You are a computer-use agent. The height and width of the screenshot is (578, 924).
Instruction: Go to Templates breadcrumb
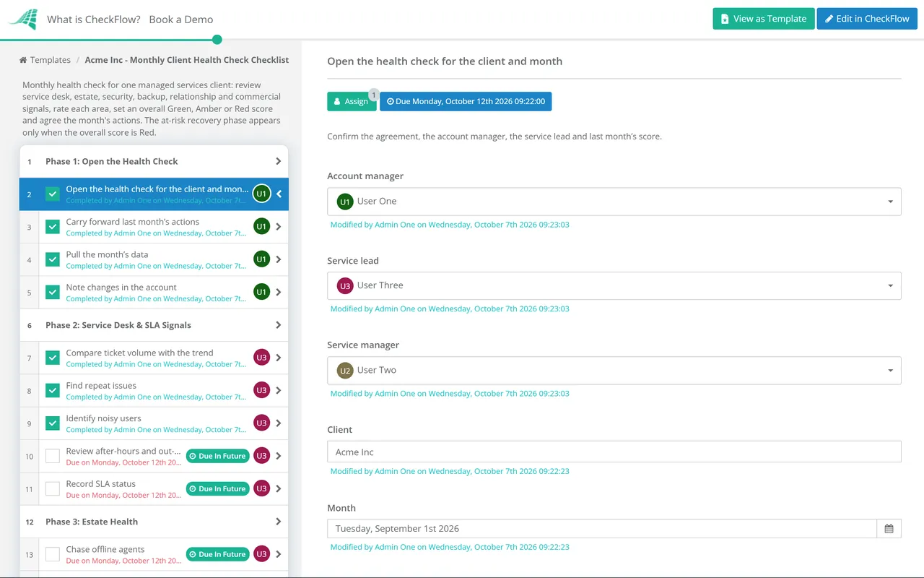coord(51,60)
